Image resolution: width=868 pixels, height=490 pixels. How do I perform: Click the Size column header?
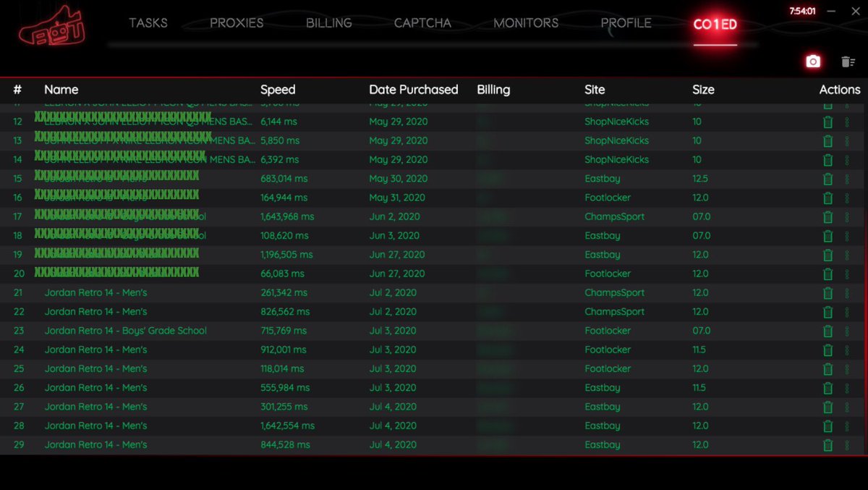pyautogui.click(x=703, y=90)
